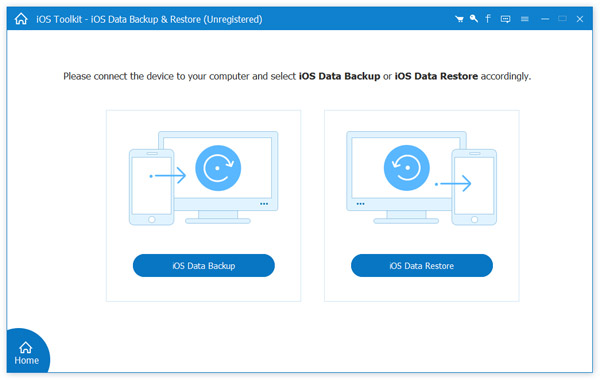
Task: Click the 'Please connect the device' instruction text
Action: click(297, 76)
